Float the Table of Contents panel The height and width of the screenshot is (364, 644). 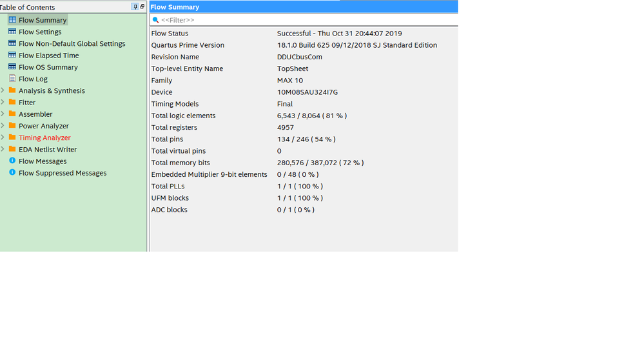click(x=142, y=6)
